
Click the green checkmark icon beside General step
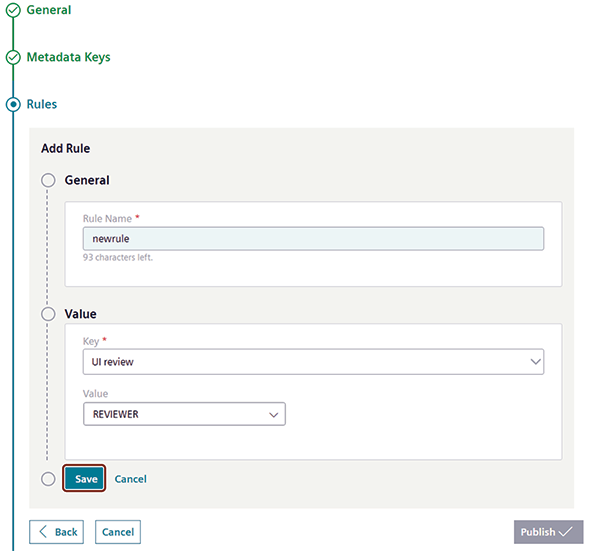13,10
